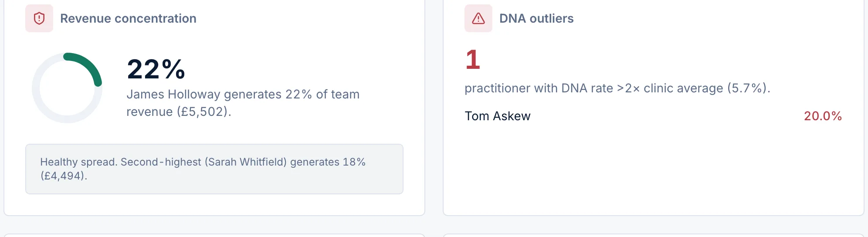Click the card peeking below DNA outliers
This screenshot has width=868, height=237.
653,235
